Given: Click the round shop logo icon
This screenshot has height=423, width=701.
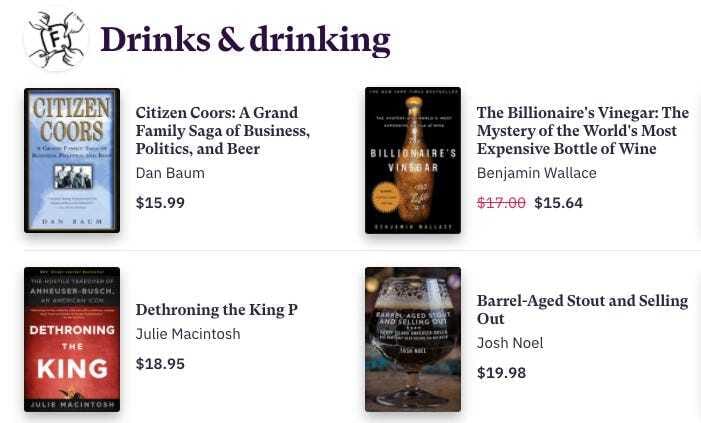Looking at the screenshot, I should 56,39.
